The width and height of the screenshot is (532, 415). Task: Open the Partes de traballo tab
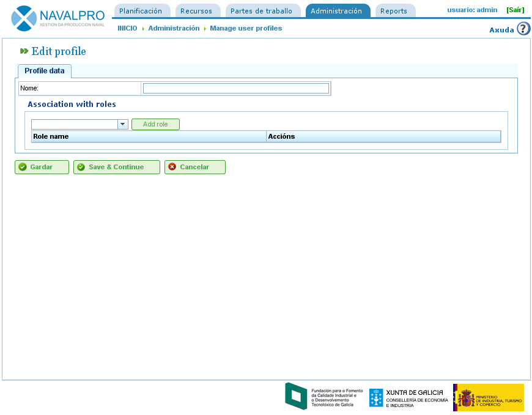(262, 11)
